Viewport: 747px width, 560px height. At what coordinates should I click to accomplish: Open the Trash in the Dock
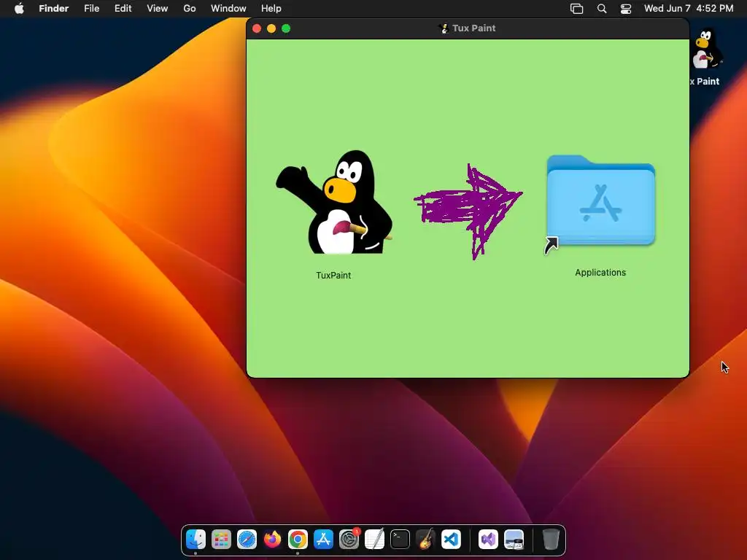(551, 540)
